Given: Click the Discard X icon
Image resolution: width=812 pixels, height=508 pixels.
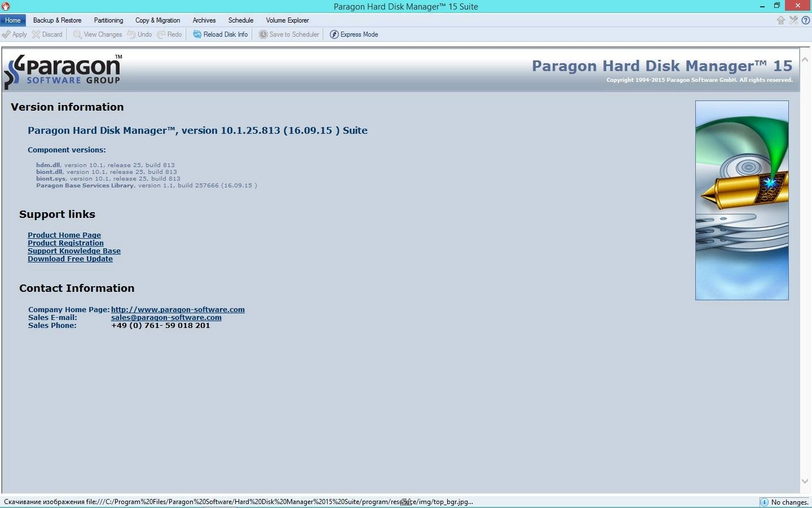Looking at the screenshot, I should (x=36, y=34).
